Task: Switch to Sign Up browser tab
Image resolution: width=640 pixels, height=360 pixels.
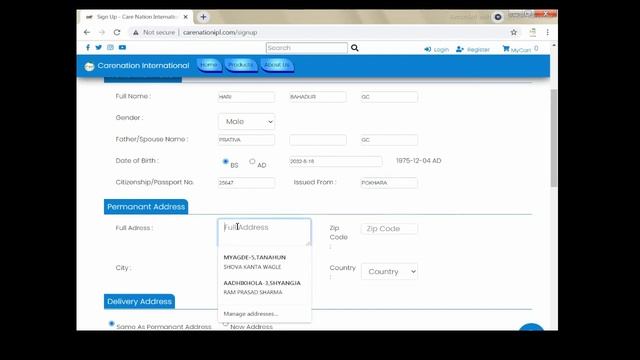Action: (136, 17)
